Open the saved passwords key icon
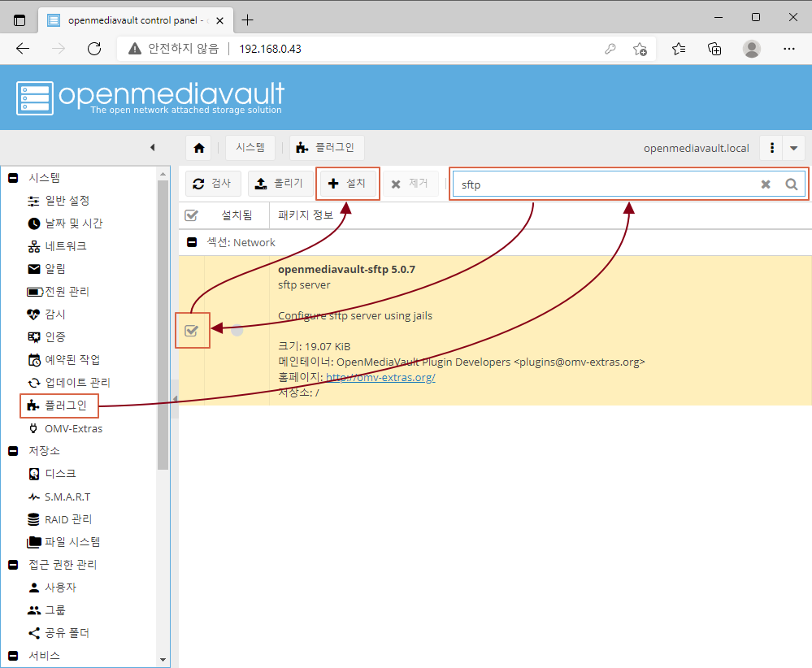This screenshot has height=668, width=812. (610, 49)
